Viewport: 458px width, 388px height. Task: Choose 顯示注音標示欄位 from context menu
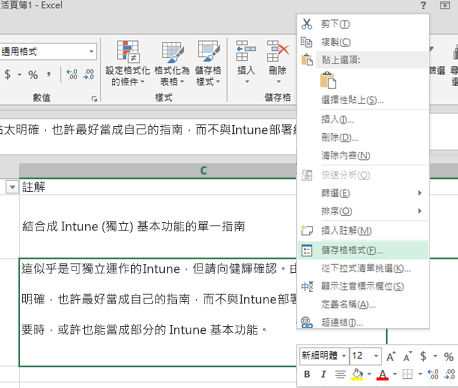pos(363,286)
